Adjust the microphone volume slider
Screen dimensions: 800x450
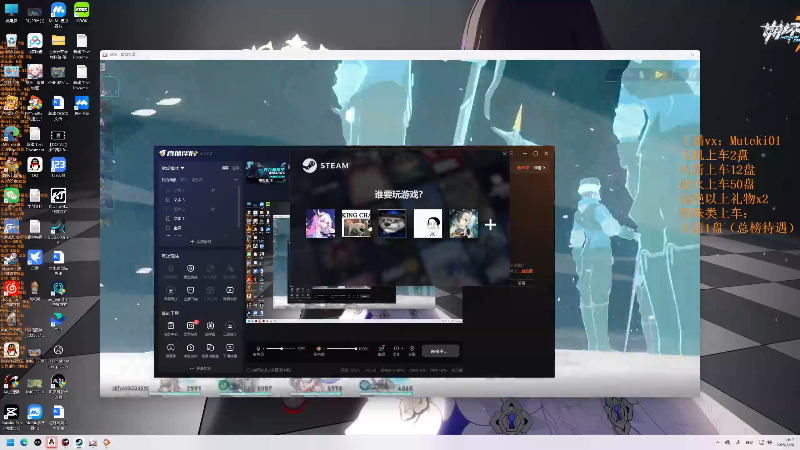282,348
